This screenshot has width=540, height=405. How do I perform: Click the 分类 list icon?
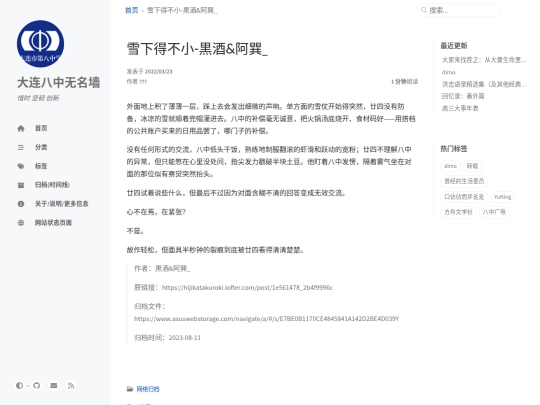[21, 147]
